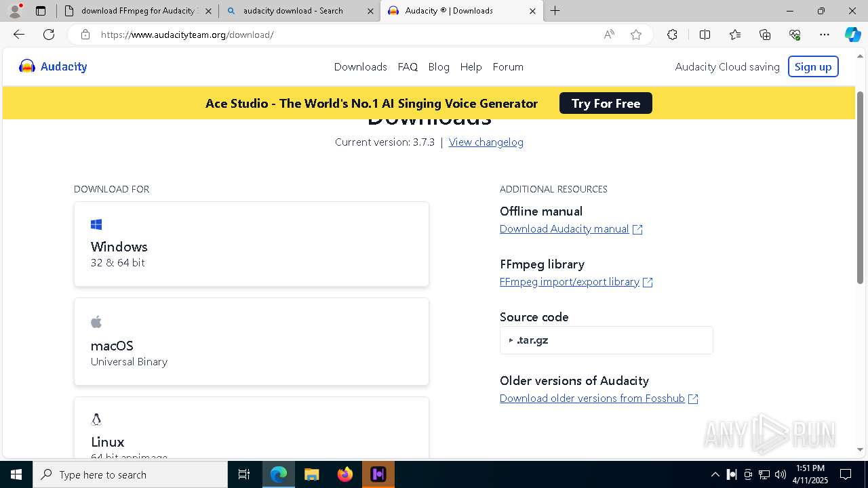
Task: Click the Audacity Cloud saving link
Action: pos(728,66)
